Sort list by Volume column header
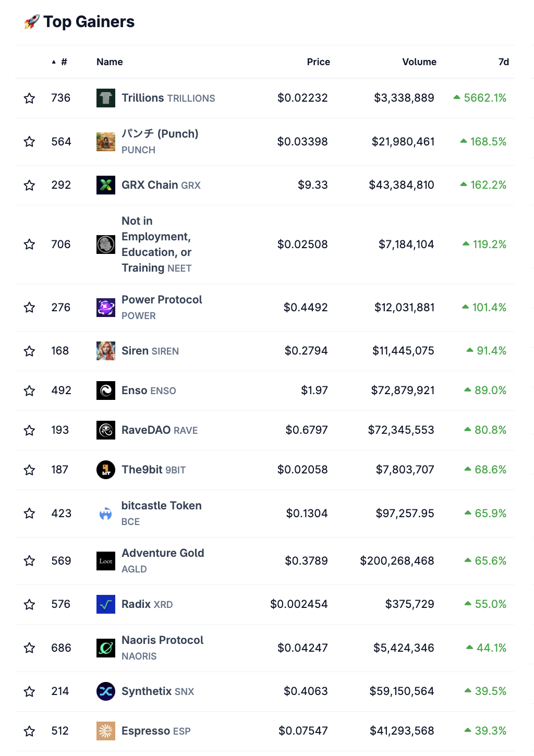This screenshot has height=756, width=534. click(419, 62)
